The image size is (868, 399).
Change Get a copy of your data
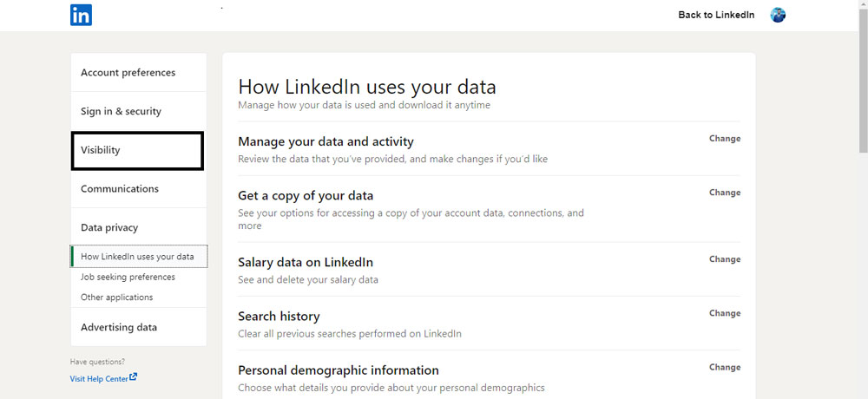(x=725, y=193)
